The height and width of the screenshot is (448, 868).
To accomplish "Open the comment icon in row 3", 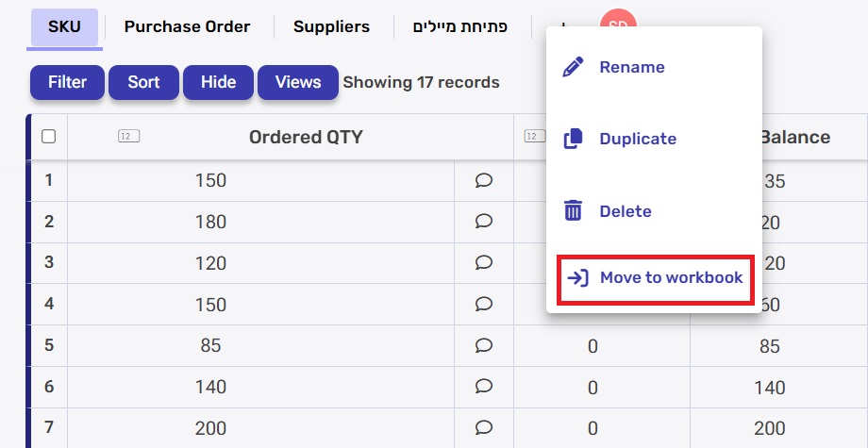I will (484, 263).
